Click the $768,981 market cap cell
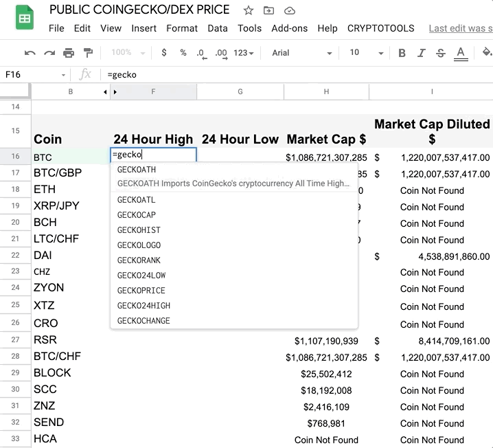The height and width of the screenshot is (448, 493). point(326,423)
